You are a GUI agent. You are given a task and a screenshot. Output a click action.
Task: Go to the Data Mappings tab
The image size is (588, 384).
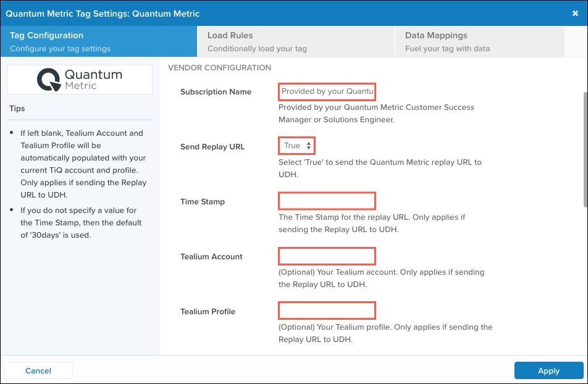point(479,41)
